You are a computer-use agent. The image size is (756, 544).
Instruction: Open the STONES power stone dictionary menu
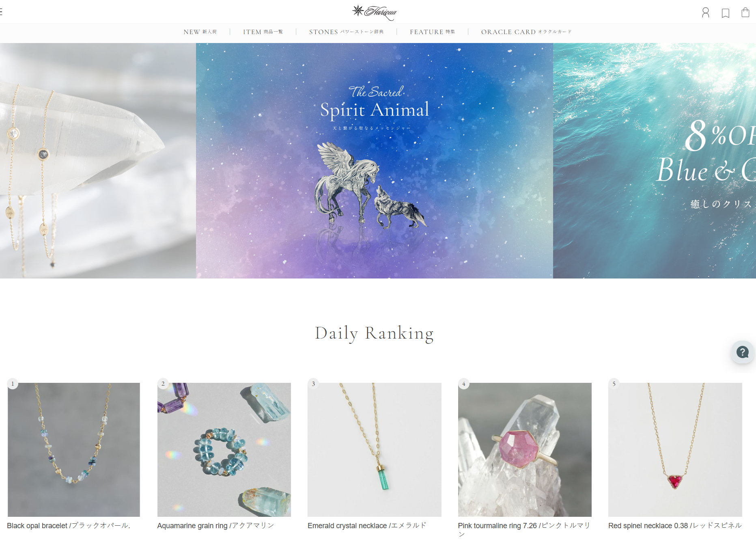(347, 32)
